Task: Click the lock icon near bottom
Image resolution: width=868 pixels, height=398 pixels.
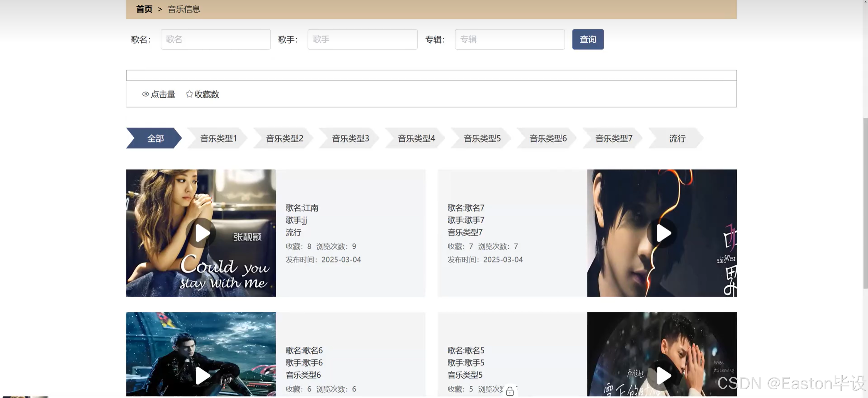Action: point(510,391)
